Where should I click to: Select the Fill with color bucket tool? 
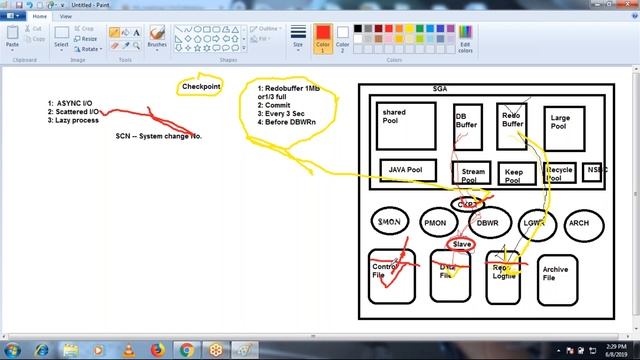[126, 32]
